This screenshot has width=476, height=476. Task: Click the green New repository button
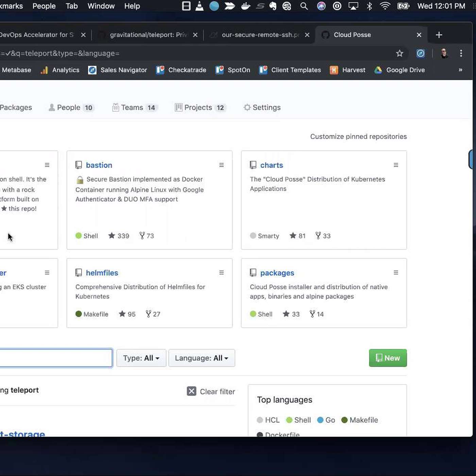coord(388,358)
